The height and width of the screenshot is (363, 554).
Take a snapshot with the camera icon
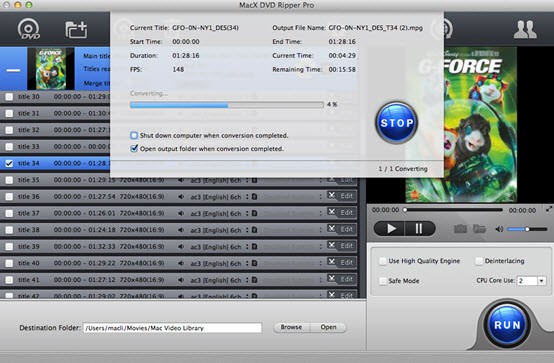tap(460, 229)
